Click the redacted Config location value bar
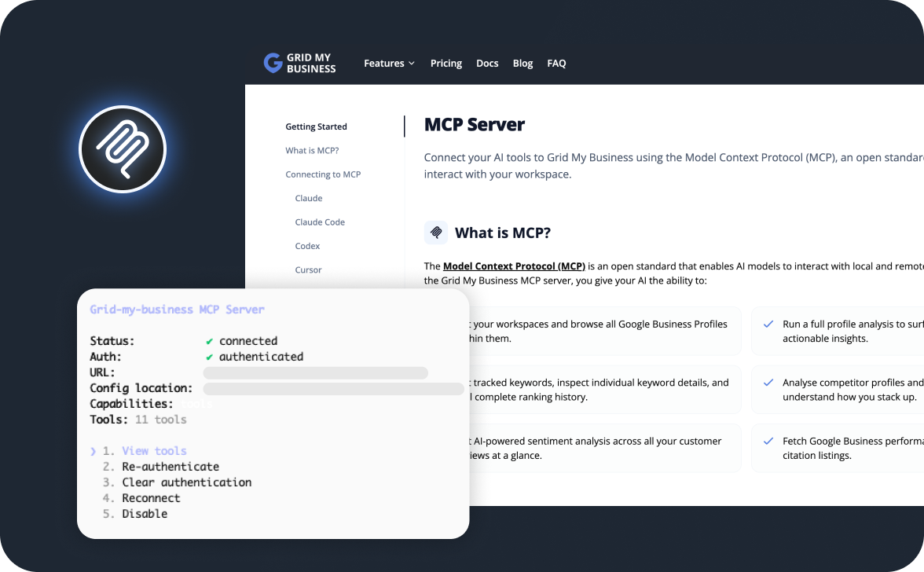Screen dimensions: 924x572 [x=333, y=389]
